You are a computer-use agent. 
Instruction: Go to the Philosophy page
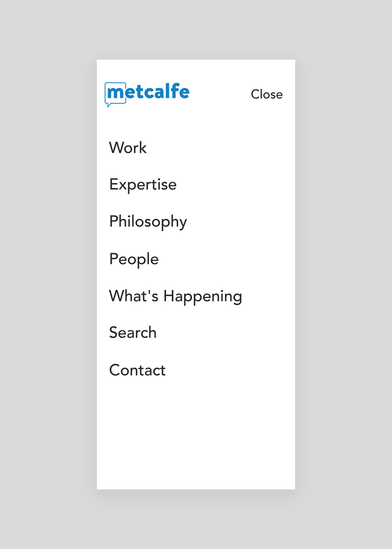148,222
